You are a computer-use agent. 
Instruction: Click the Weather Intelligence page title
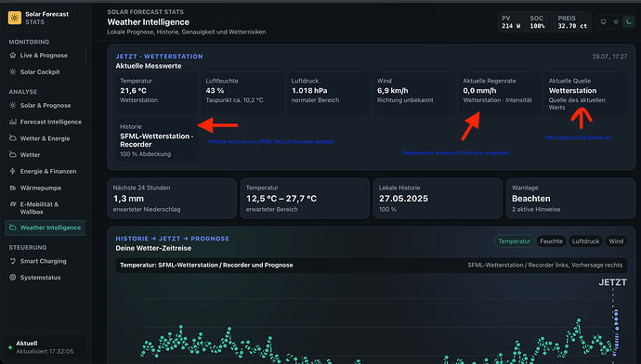pyautogui.click(x=149, y=22)
